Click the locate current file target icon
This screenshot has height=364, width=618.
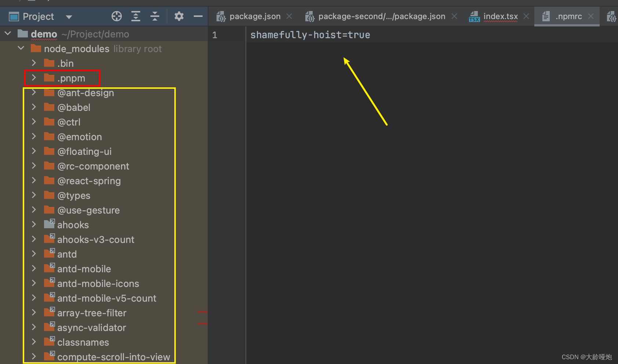coord(117,16)
